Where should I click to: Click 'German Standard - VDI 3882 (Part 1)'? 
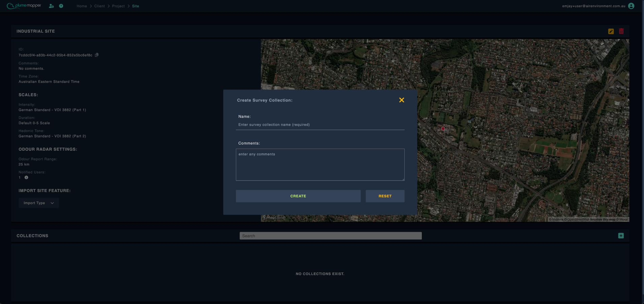click(52, 110)
